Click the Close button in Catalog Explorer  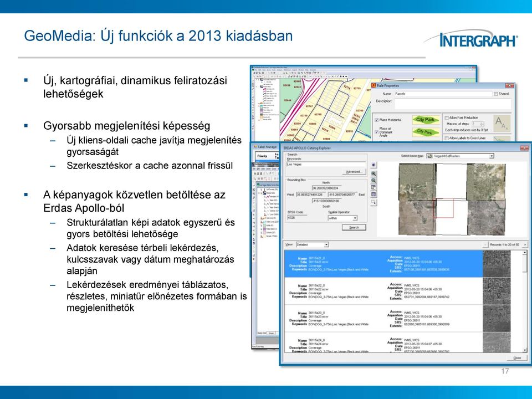point(516,358)
